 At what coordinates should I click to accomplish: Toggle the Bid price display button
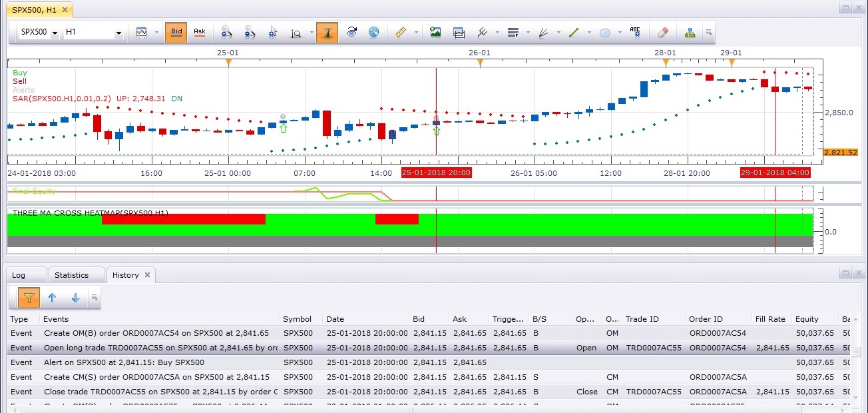coord(176,32)
